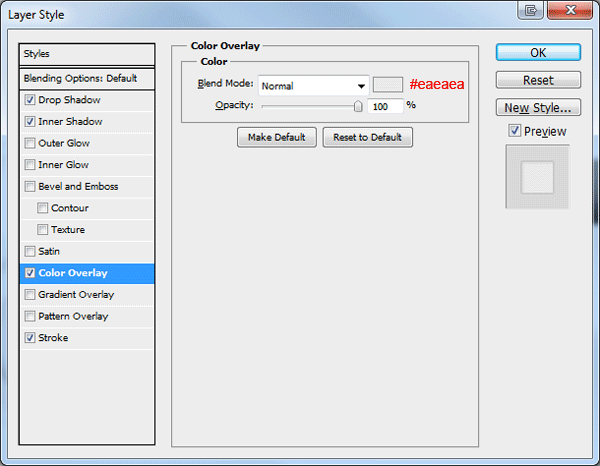
Task: Enable the Texture checkbox
Action: 42,230
